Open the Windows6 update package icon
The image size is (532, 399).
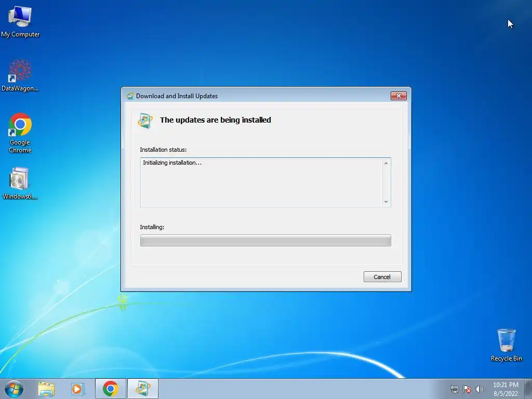tap(20, 183)
